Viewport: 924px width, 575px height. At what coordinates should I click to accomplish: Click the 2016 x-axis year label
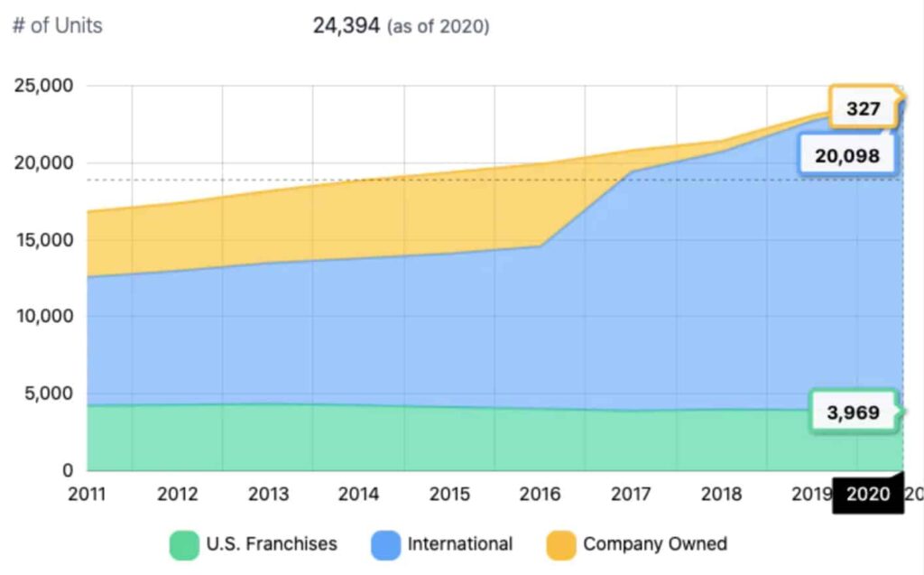[539, 495]
